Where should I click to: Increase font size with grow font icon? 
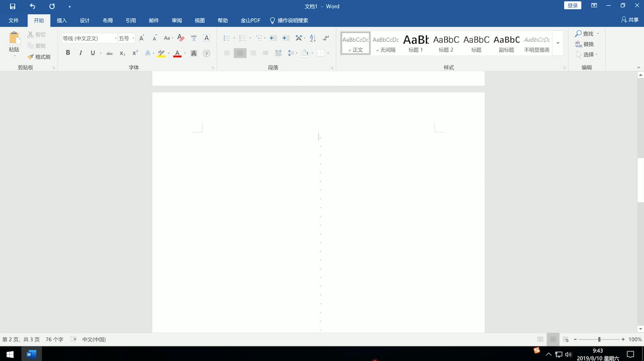[142, 38]
